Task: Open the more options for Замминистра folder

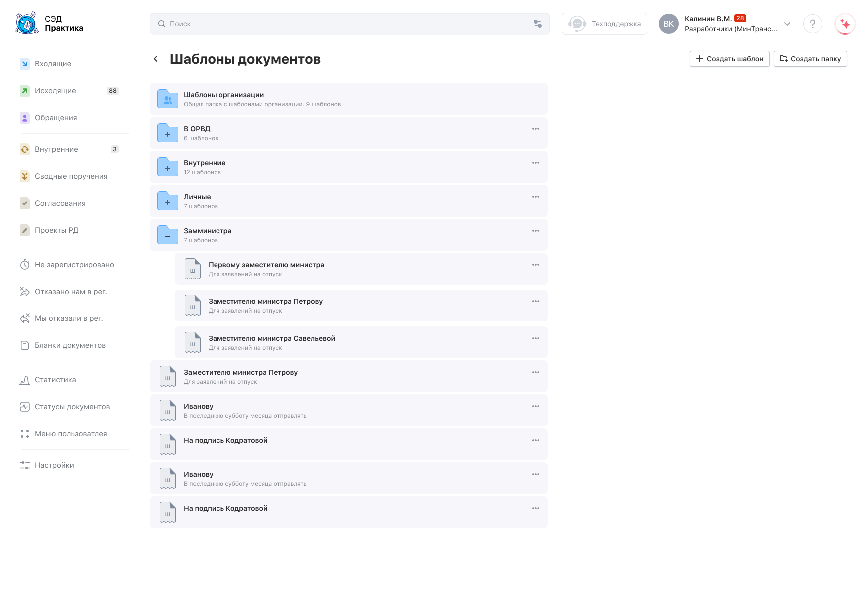Action: (535, 231)
